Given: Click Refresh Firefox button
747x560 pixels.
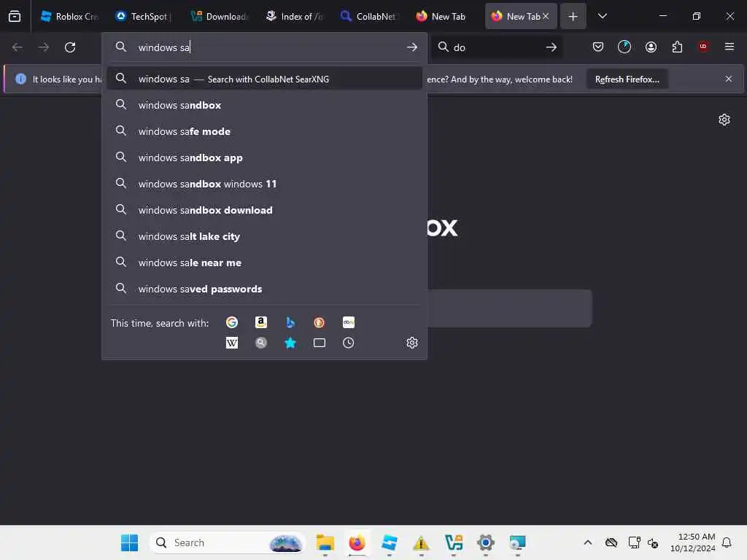Looking at the screenshot, I should point(627,79).
